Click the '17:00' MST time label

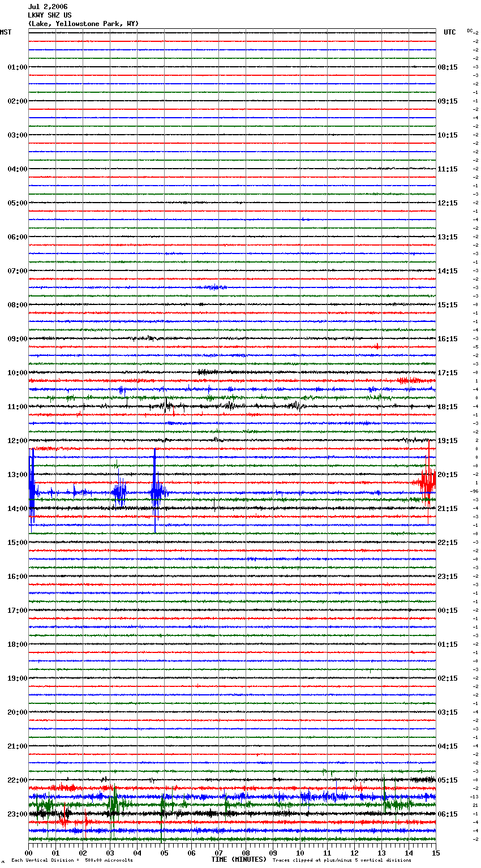(x=17, y=611)
